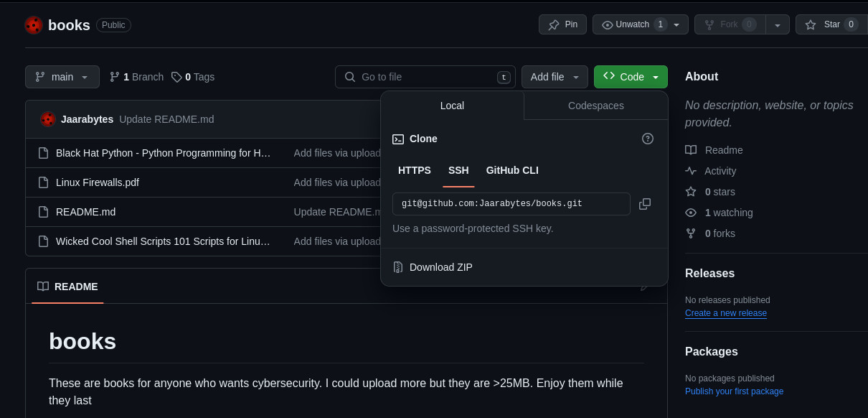The width and height of the screenshot is (868, 418).
Task: Expand the Add file dropdown
Action: point(555,77)
